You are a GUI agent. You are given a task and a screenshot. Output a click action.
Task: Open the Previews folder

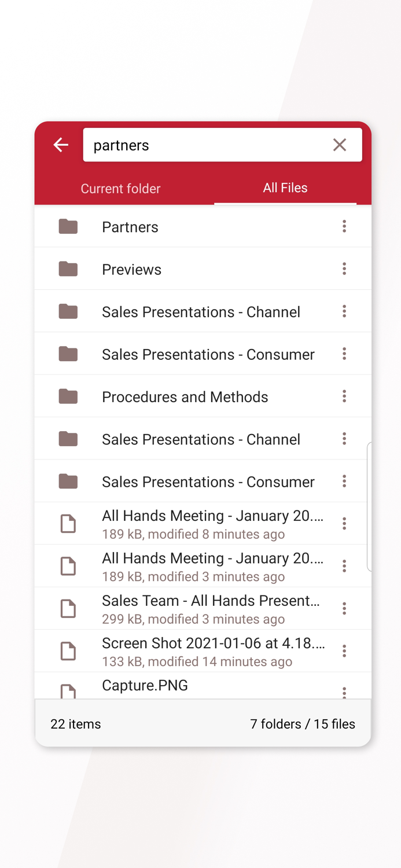[x=132, y=270]
